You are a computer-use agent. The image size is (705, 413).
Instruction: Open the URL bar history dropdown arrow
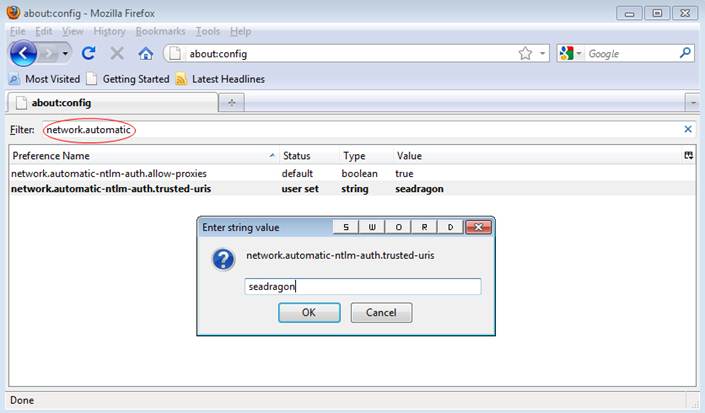coord(543,53)
